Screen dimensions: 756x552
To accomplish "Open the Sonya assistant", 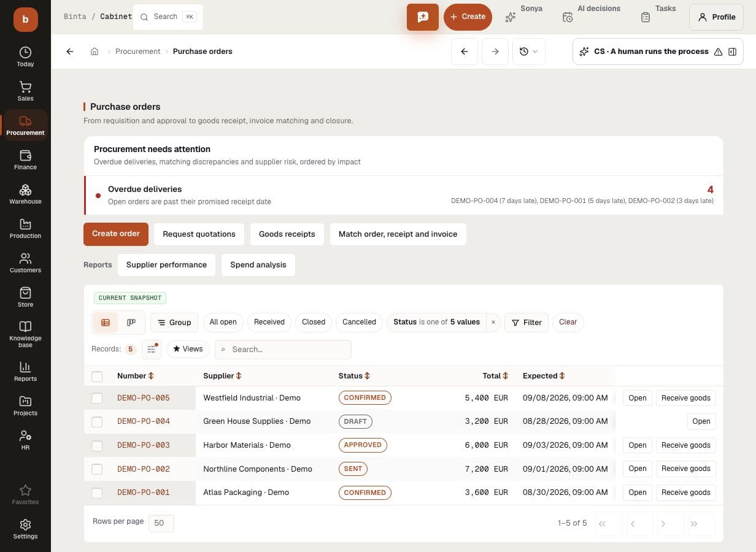I will (x=523, y=17).
